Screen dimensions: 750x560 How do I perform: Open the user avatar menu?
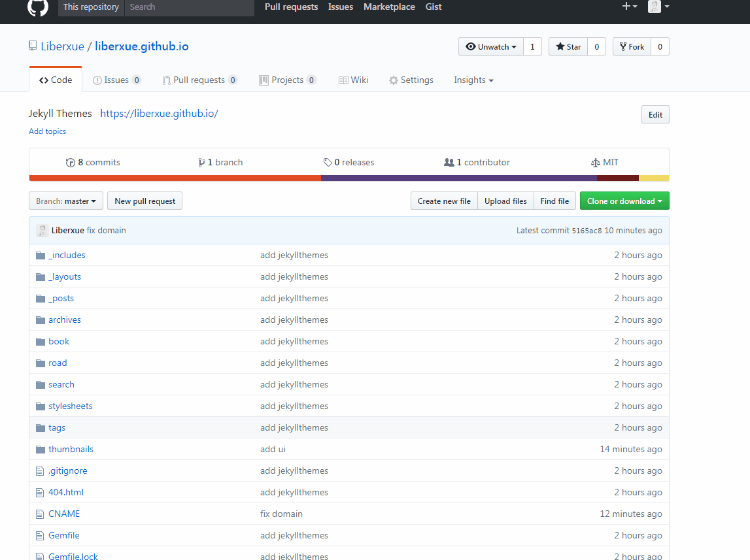[x=658, y=7]
